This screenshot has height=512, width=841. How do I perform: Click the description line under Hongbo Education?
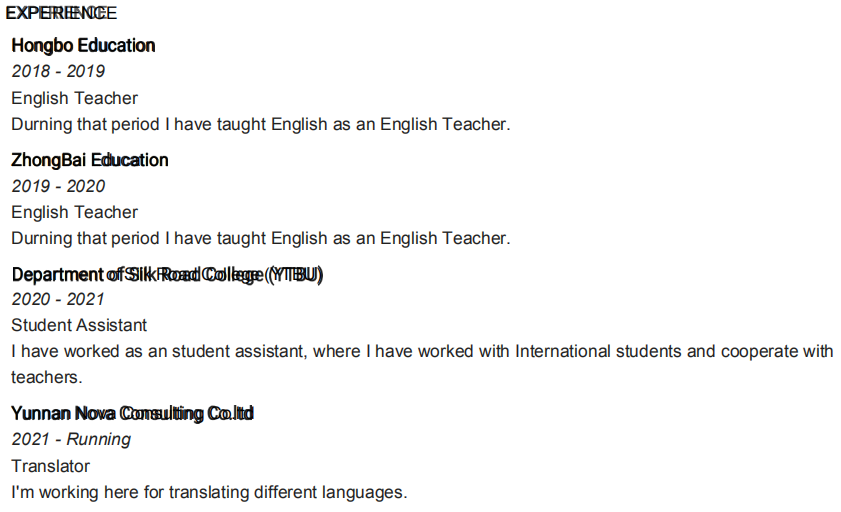coord(260,125)
